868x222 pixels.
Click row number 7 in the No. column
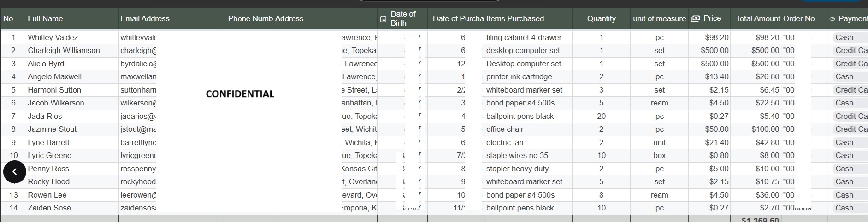13,116
